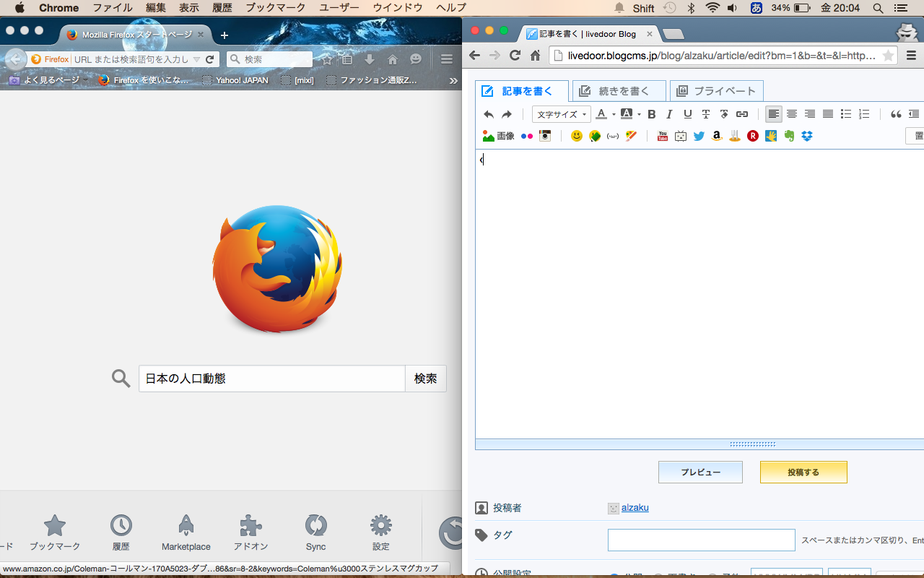Open the yellow smiley emoji picker
This screenshot has width=924, height=578.
pos(576,136)
